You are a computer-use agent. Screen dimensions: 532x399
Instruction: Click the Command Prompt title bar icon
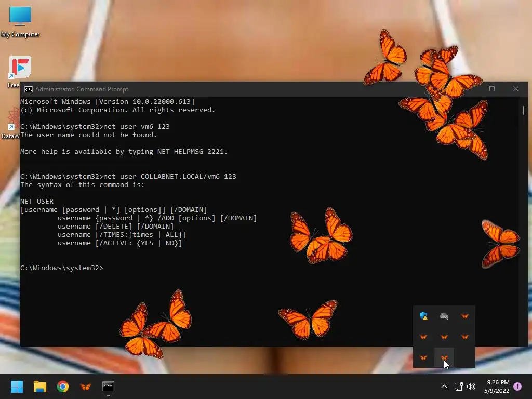[x=29, y=89]
